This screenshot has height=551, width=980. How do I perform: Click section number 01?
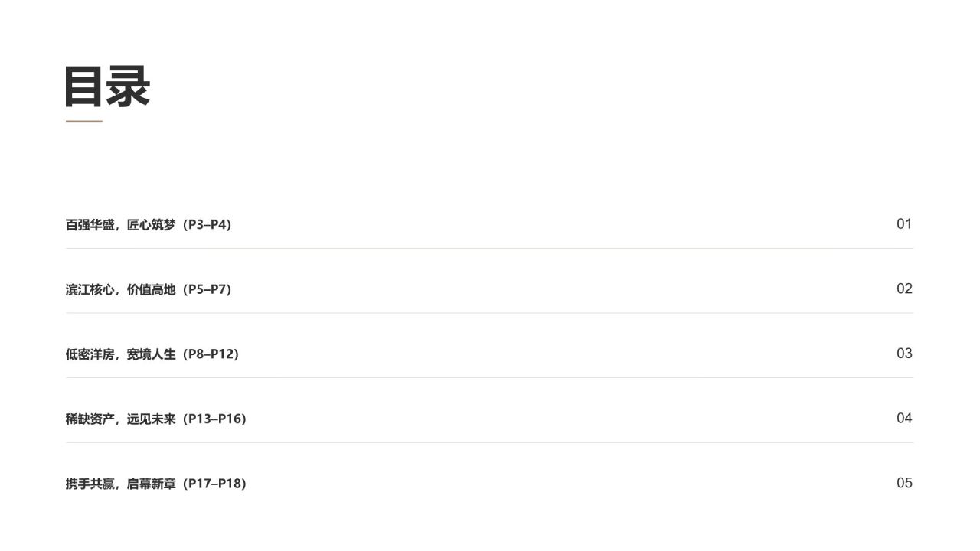(904, 224)
